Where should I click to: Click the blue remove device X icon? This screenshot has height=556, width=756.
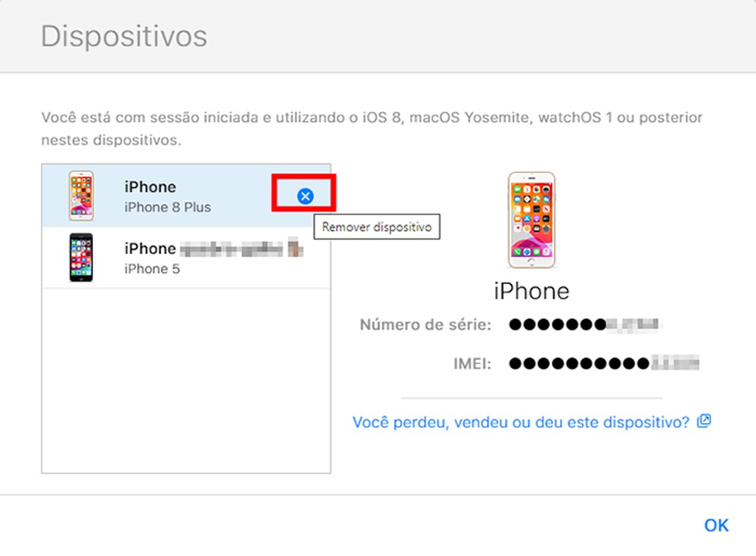(305, 196)
